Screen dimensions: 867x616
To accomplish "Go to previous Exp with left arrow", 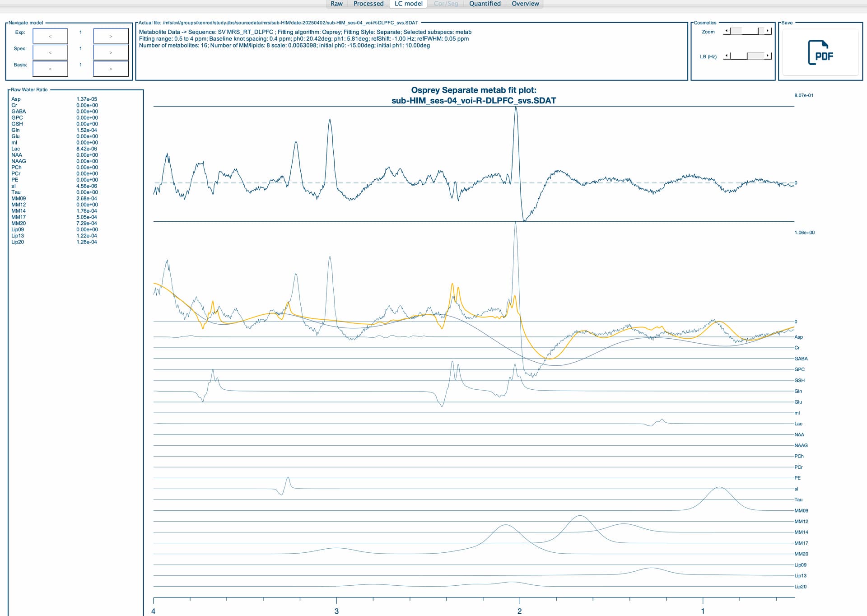I will (50, 36).
